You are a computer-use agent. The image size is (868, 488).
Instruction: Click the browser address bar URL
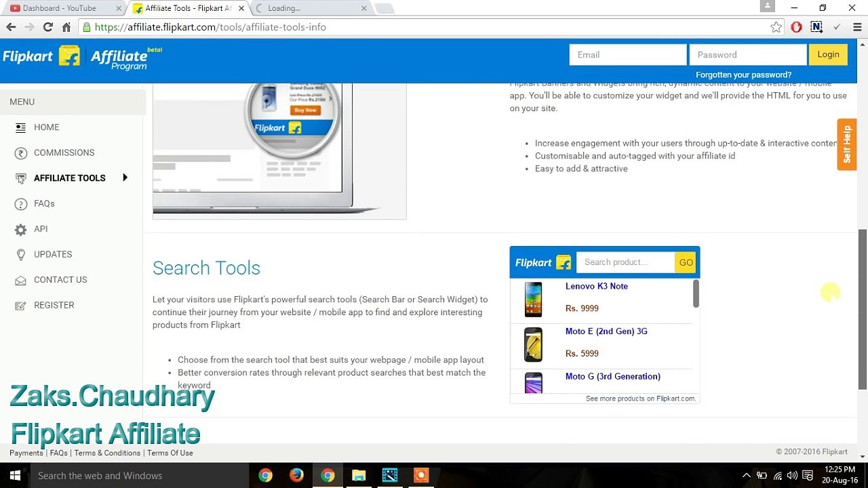[x=210, y=27]
